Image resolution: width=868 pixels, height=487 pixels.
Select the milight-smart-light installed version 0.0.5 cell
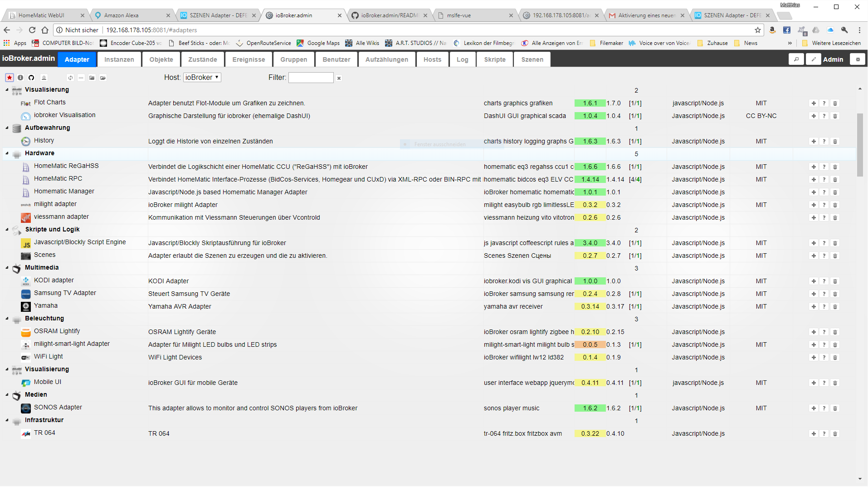pyautogui.click(x=590, y=345)
